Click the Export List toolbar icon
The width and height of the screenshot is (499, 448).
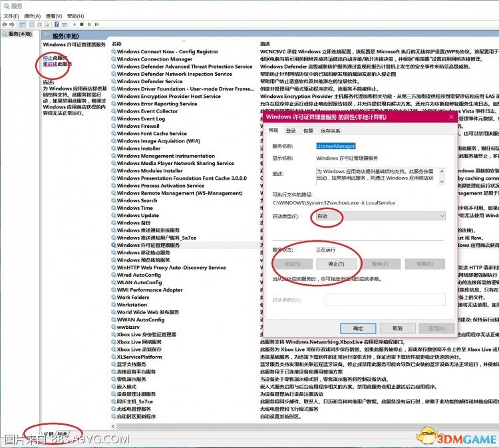click(47, 24)
